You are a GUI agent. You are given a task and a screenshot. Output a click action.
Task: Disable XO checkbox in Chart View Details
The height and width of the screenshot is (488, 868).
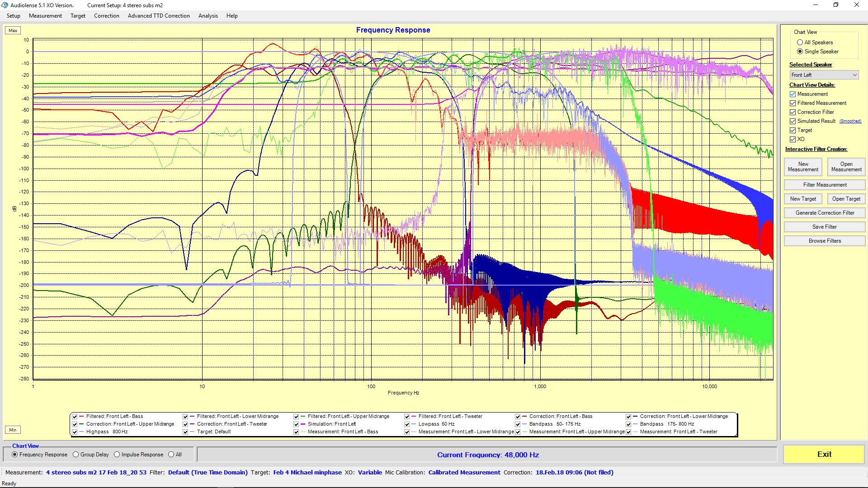[793, 139]
